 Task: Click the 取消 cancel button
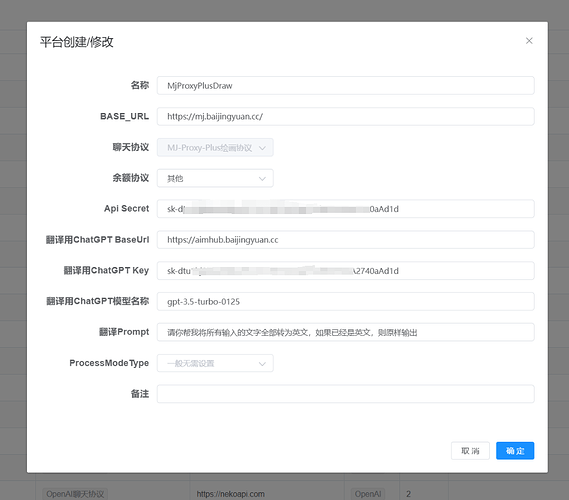pyautogui.click(x=470, y=451)
